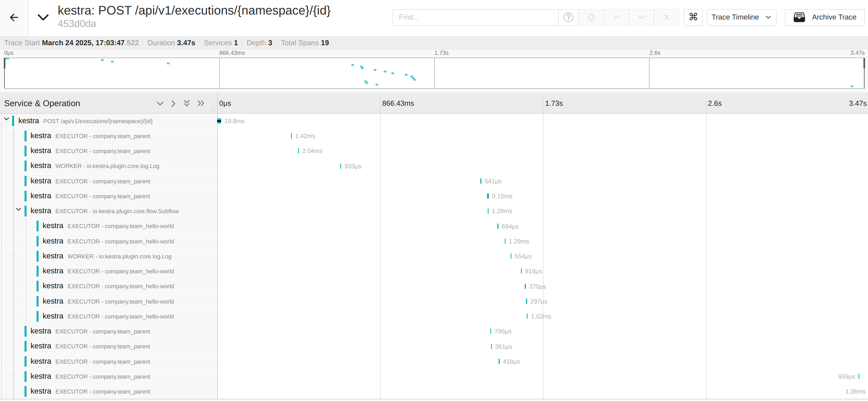Click the back arrow icon
868x401 pixels.
coord(14,17)
